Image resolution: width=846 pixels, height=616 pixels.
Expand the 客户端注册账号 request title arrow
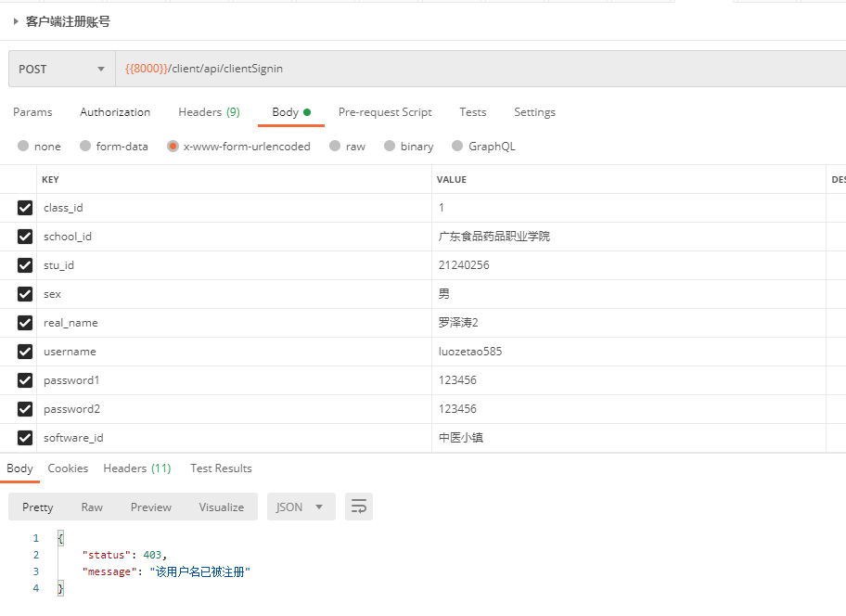16,21
